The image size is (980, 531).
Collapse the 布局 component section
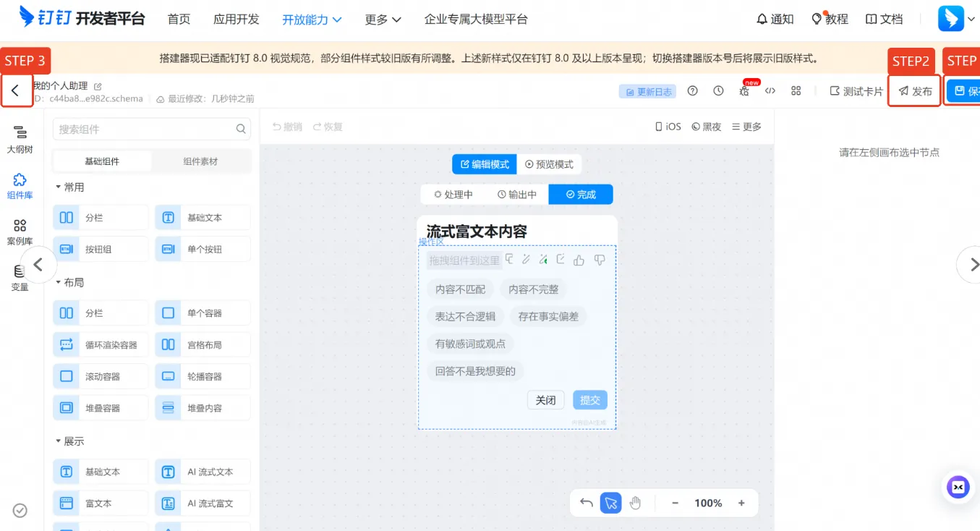click(70, 283)
